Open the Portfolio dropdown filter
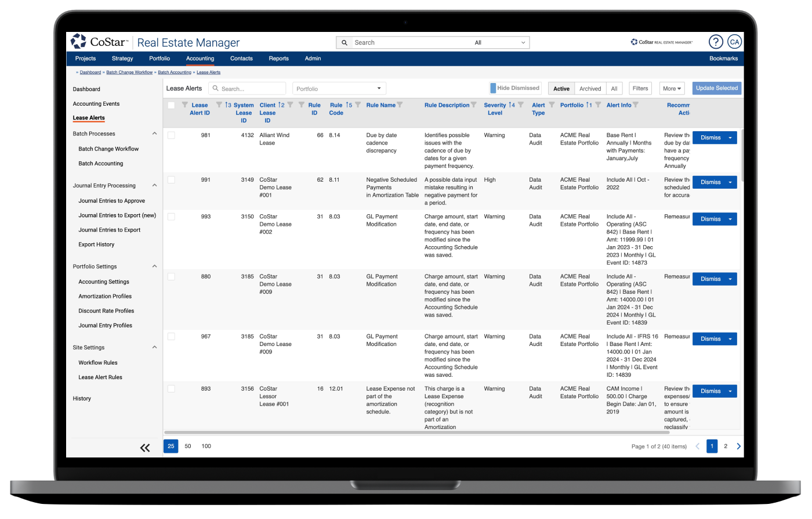Viewport: 812px width, 519px height. [x=339, y=89]
